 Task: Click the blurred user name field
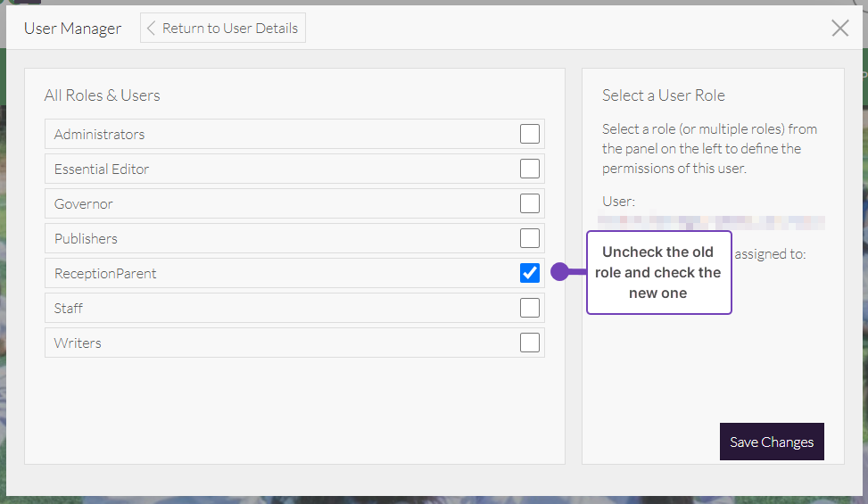pyautogui.click(x=711, y=222)
